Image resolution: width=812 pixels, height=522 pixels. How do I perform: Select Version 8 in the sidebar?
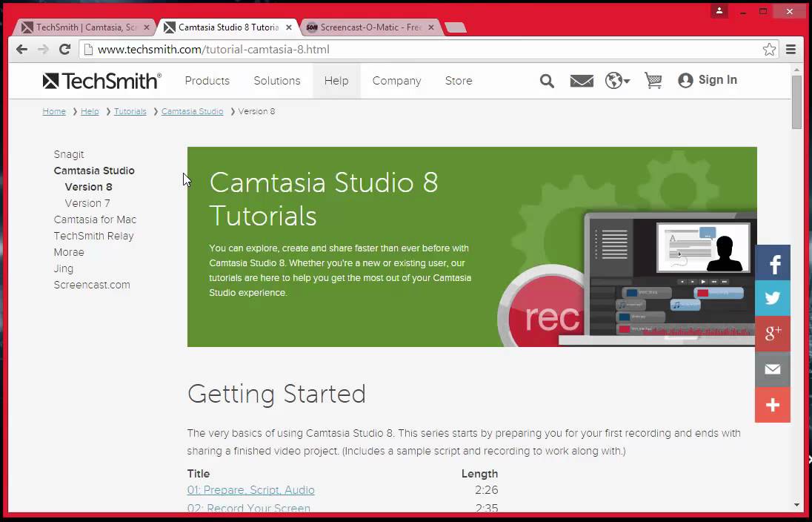click(89, 187)
